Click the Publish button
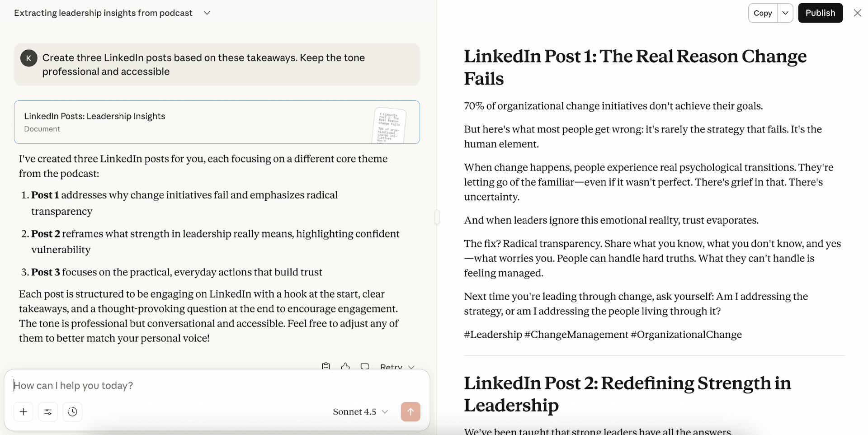 [820, 13]
